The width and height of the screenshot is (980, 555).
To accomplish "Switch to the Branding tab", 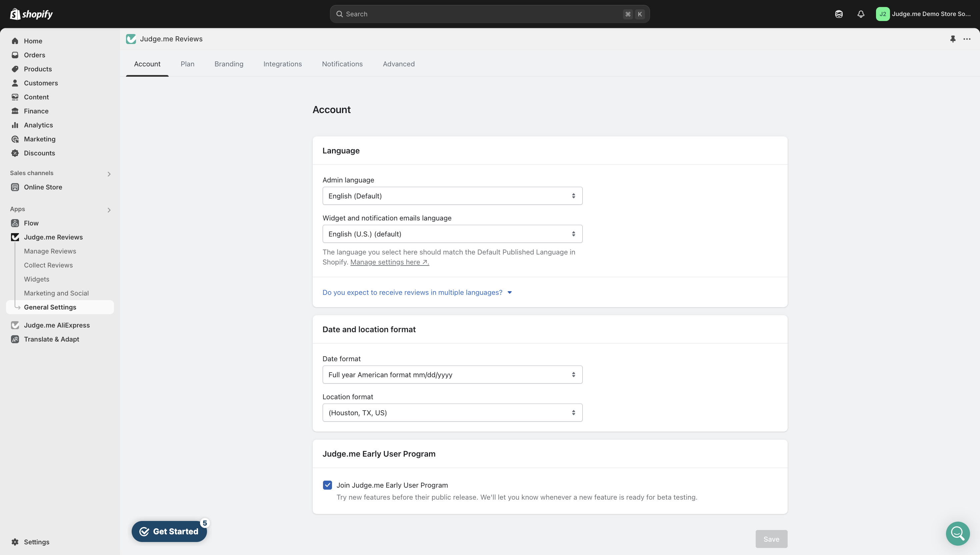I will [x=229, y=64].
